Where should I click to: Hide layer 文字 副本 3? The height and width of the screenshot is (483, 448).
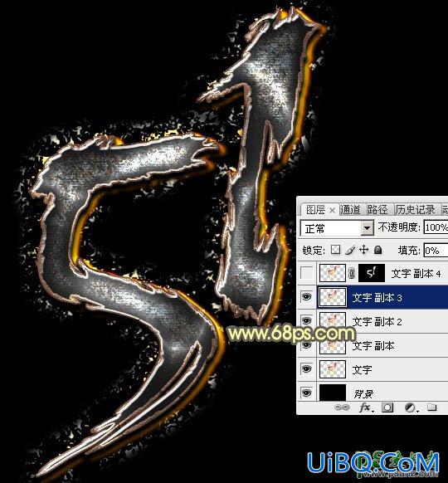[x=306, y=297]
